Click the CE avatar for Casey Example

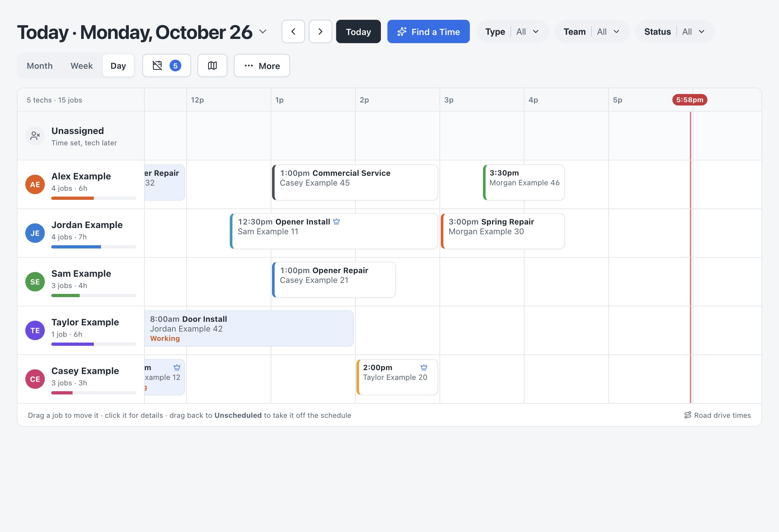point(35,379)
